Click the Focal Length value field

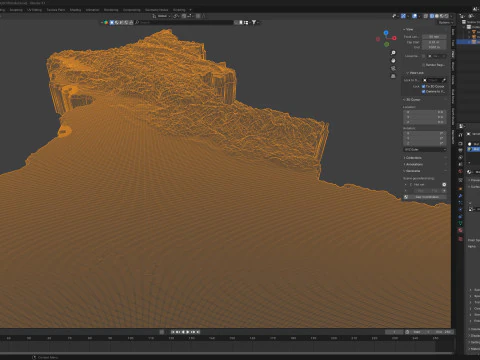coord(434,37)
